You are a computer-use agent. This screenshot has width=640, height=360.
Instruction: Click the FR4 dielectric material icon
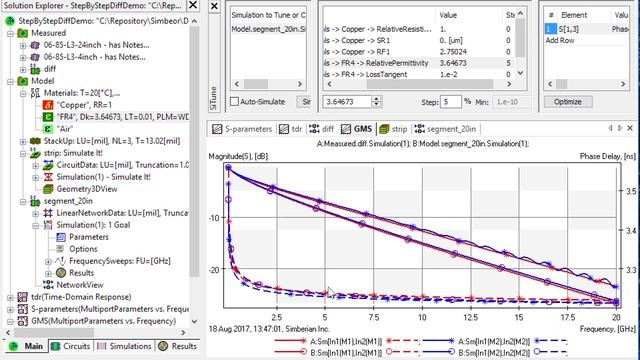coord(48,117)
